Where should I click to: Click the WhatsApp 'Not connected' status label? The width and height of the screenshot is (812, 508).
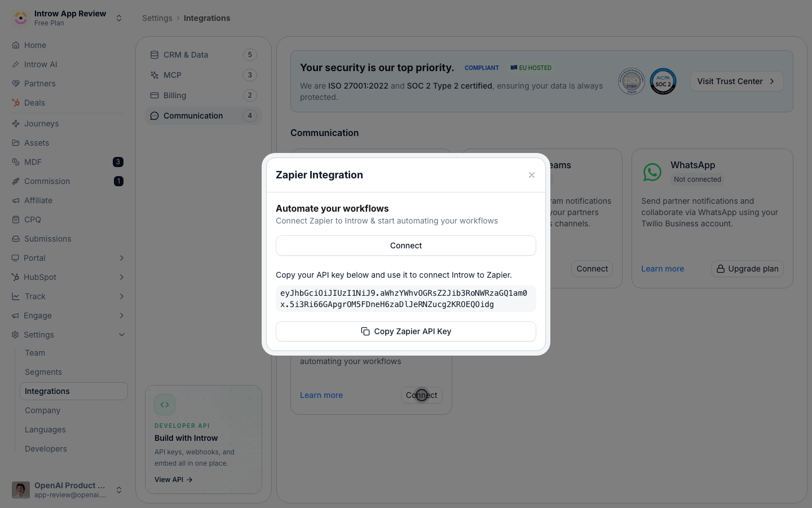698,179
